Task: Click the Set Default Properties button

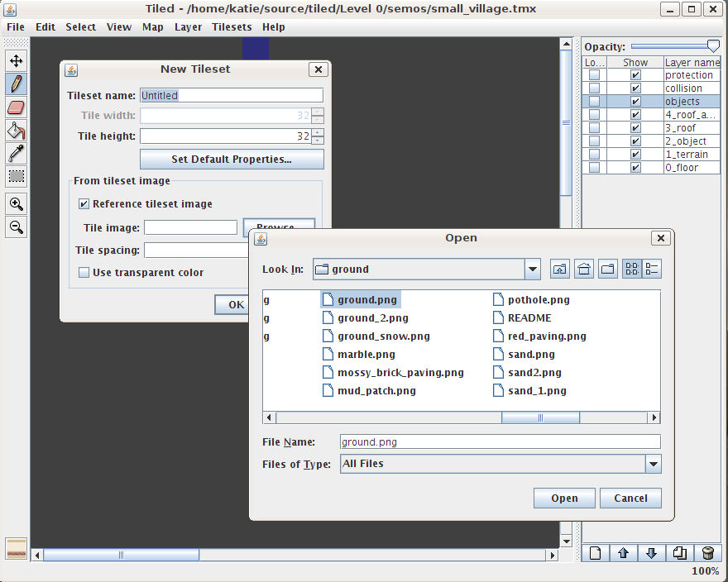Action: [232, 159]
